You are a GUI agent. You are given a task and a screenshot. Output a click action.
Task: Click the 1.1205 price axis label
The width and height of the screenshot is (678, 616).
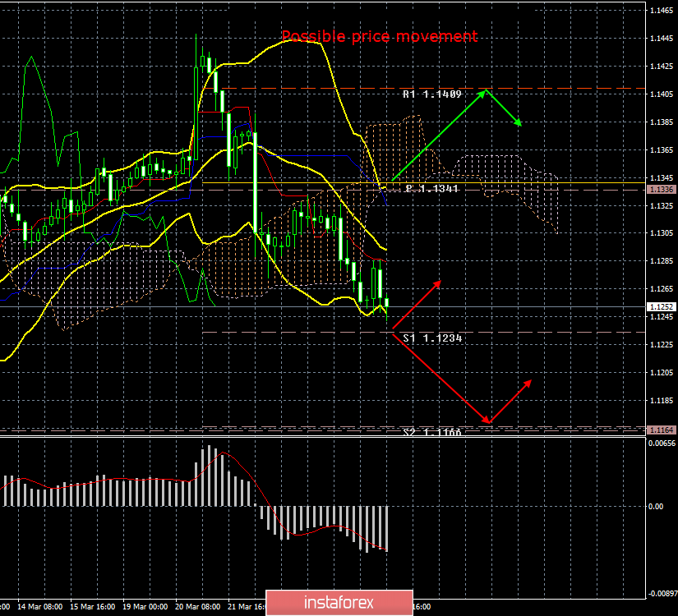click(x=662, y=373)
